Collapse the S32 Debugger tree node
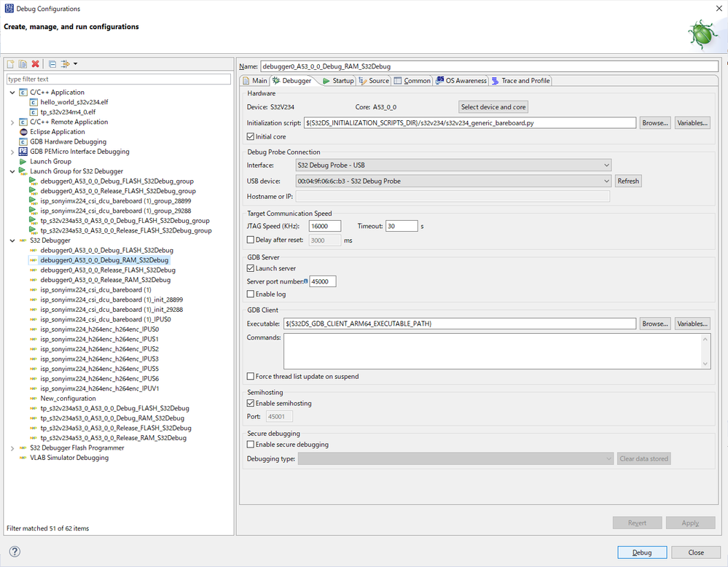The image size is (728, 567). (12, 241)
